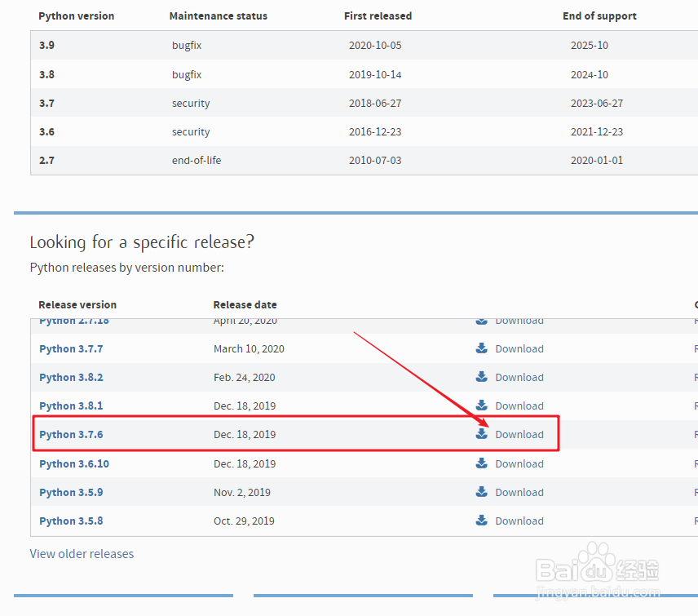The width and height of the screenshot is (698, 616).
Task: Click Download text for Python 3.8.2
Action: coord(519,377)
